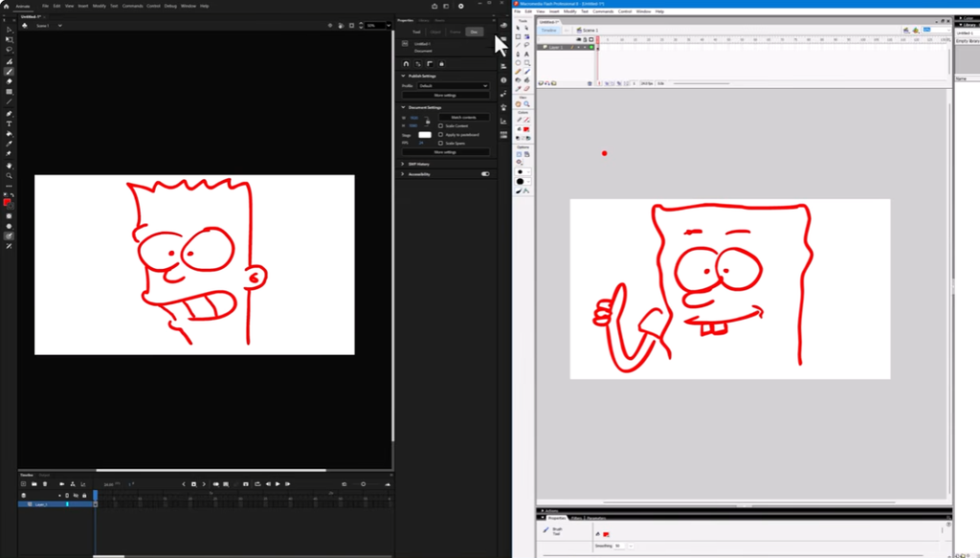
Task: Enable the Scale Spans checkbox
Action: point(440,144)
